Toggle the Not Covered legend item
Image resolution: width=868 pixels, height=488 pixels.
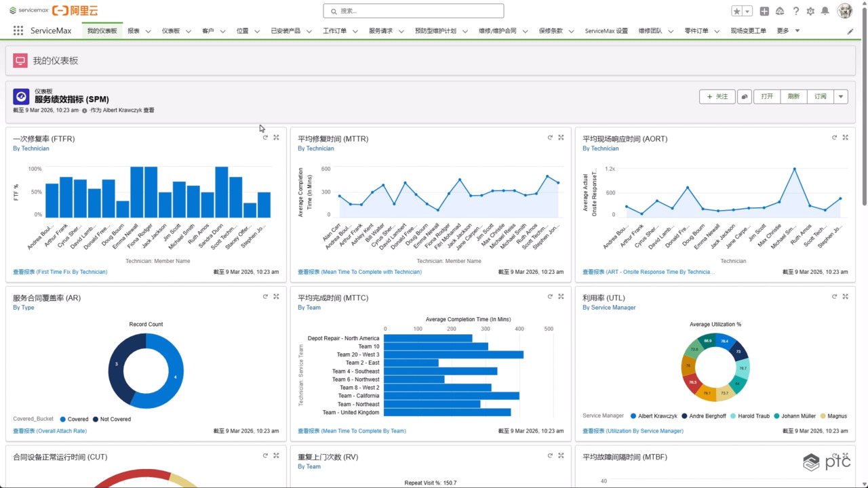(x=112, y=420)
